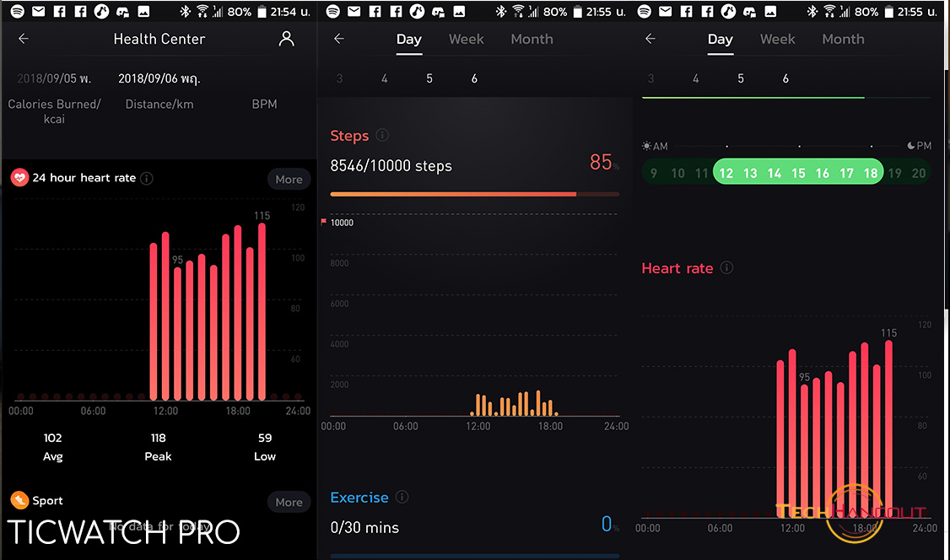The image size is (950, 560).
Task: Tap the green 12–18 hour range selector
Action: coord(798,171)
